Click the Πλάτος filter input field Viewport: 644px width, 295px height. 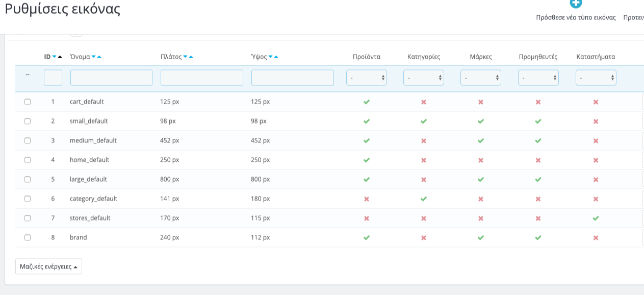[x=202, y=78]
